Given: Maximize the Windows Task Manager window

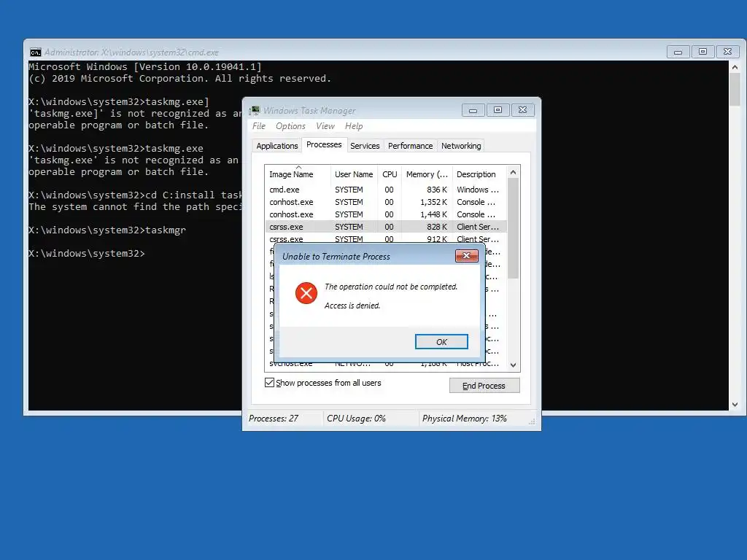Looking at the screenshot, I should 498,111.
